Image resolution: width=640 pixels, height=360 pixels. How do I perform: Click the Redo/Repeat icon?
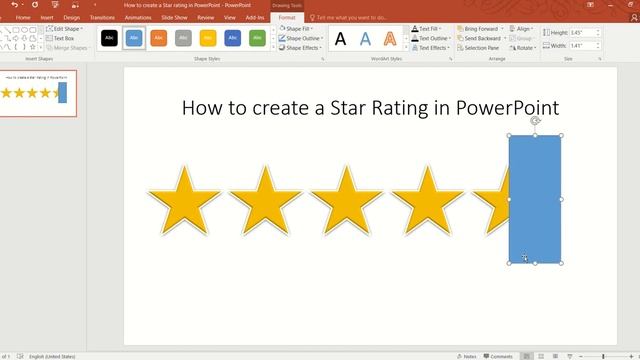35,5
